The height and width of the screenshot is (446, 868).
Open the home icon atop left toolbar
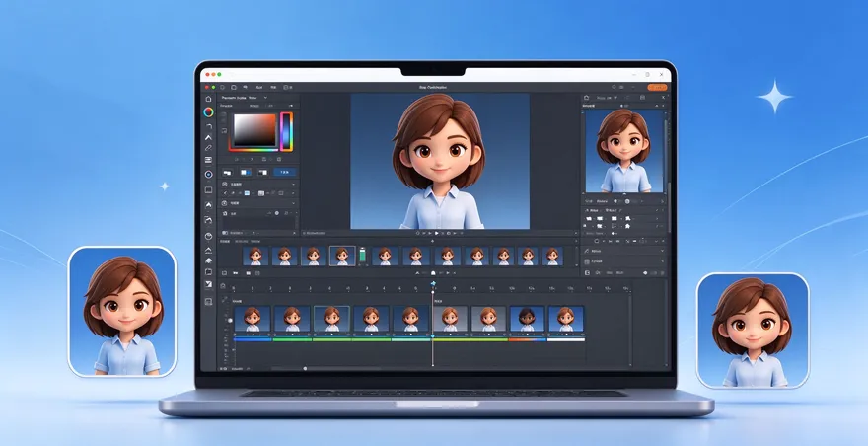coord(208,99)
